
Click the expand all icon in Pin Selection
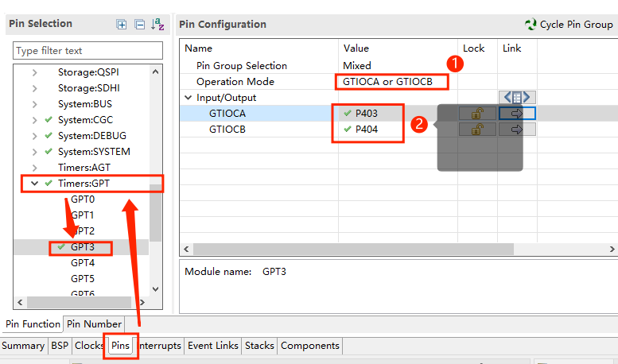pos(122,25)
